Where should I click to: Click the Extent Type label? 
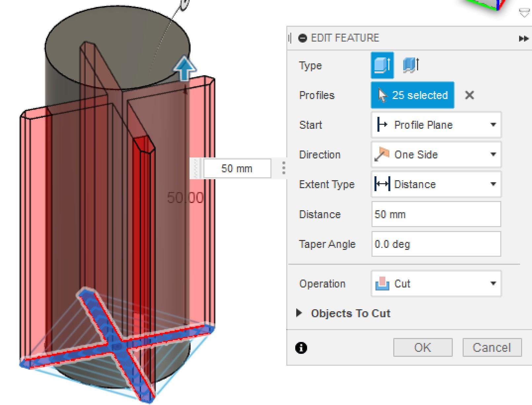pos(327,185)
